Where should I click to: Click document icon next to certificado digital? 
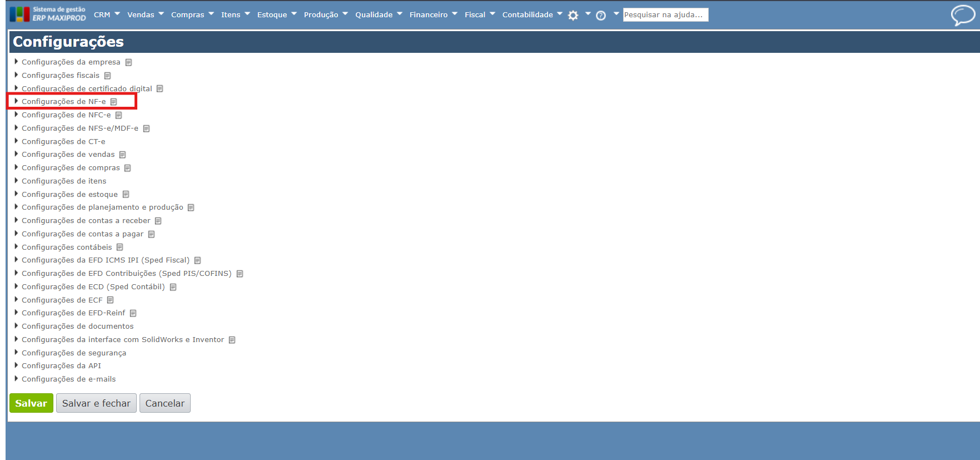(160, 88)
